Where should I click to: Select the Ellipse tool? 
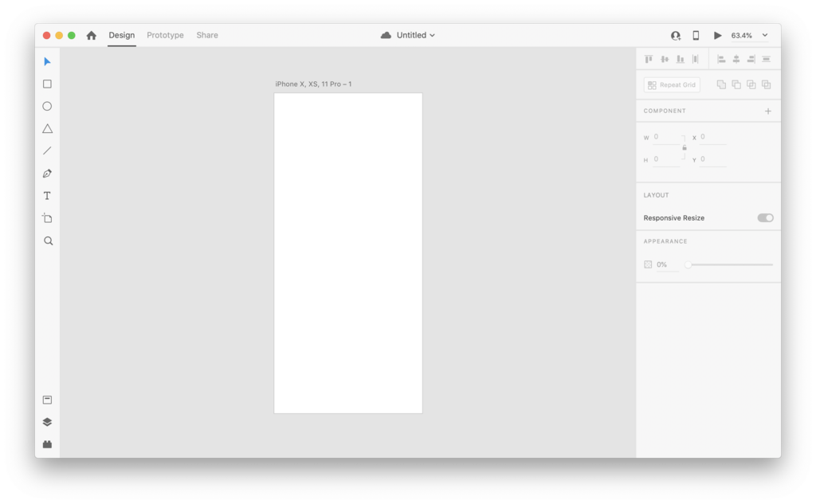47,106
